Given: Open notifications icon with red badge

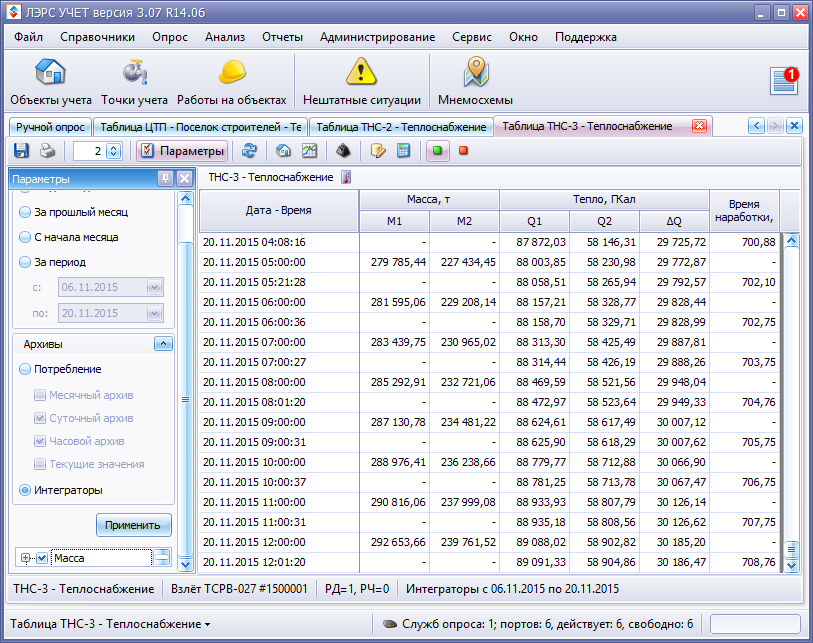Looking at the screenshot, I should tap(784, 81).
